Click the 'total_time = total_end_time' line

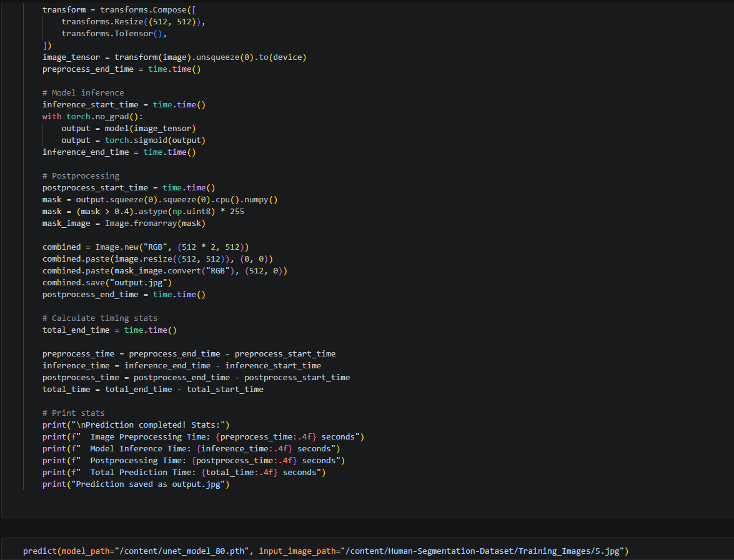[153, 389]
